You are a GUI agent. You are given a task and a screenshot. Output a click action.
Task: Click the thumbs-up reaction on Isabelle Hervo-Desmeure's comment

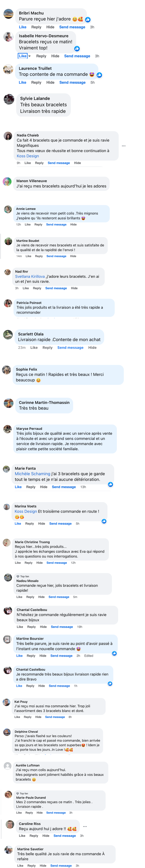(77, 48)
